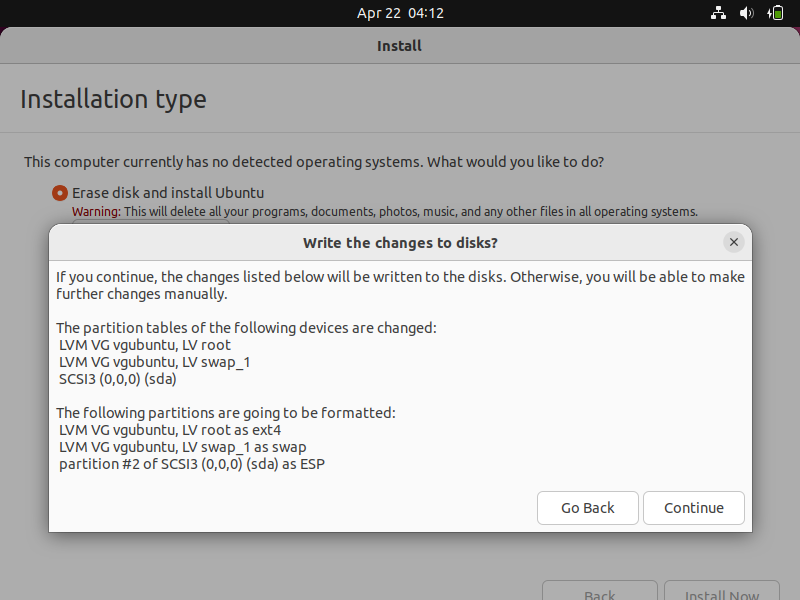Viewport: 800px width, 600px height.
Task: Click the SCSI3 (0,0,0) (sda) device line
Action: coord(118,379)
